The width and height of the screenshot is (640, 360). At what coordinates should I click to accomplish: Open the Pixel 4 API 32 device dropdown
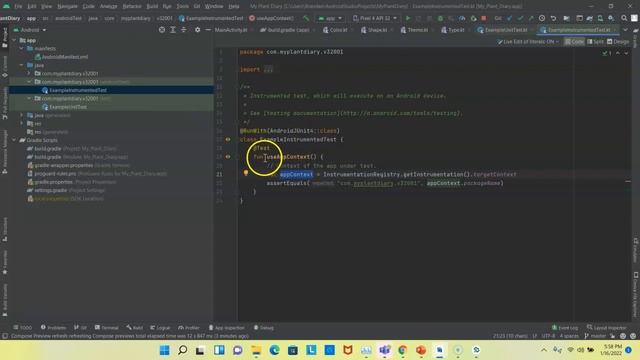pos(375,18)
